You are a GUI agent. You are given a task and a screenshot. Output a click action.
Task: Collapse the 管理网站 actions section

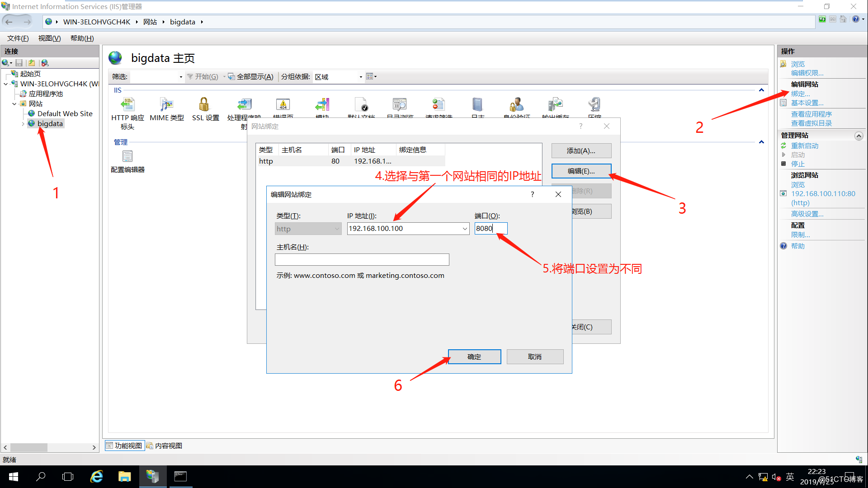(858, 136)
